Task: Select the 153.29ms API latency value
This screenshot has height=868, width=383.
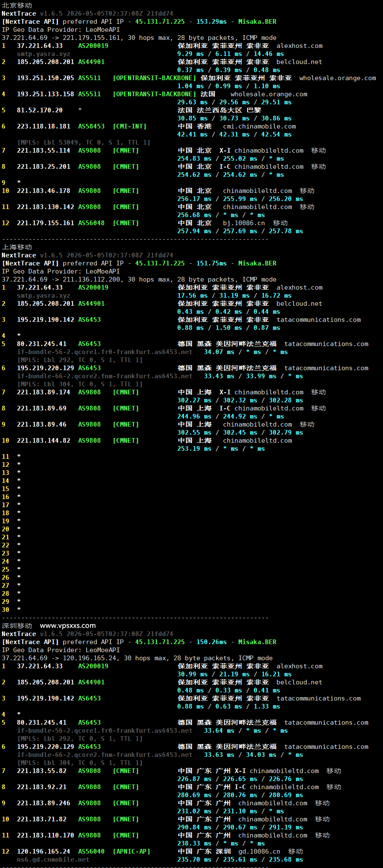Action: (212, 22)
